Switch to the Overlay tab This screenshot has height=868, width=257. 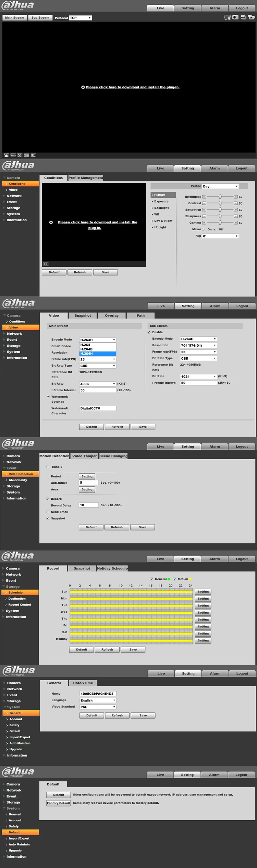point(112,315)
